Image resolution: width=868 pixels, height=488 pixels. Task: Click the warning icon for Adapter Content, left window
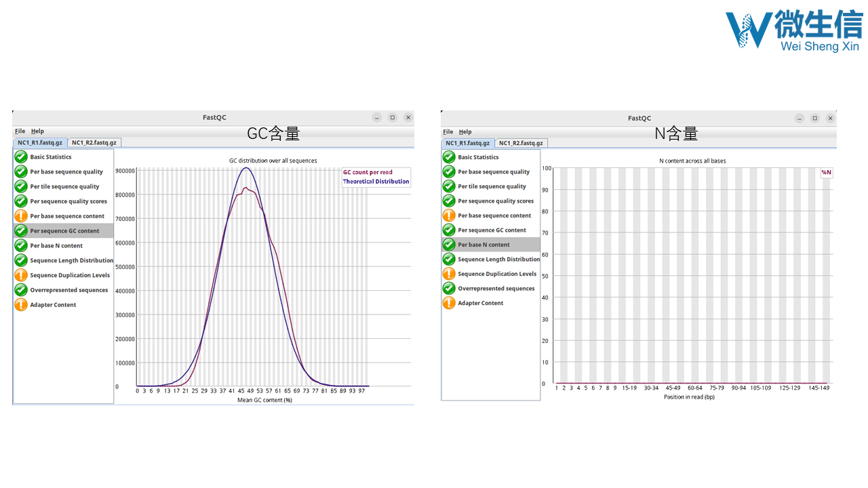click(x=21, y=305)
